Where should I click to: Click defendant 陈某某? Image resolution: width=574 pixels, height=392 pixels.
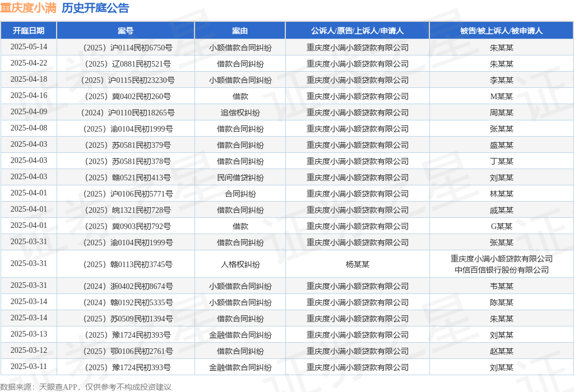[x=502, y=303]
